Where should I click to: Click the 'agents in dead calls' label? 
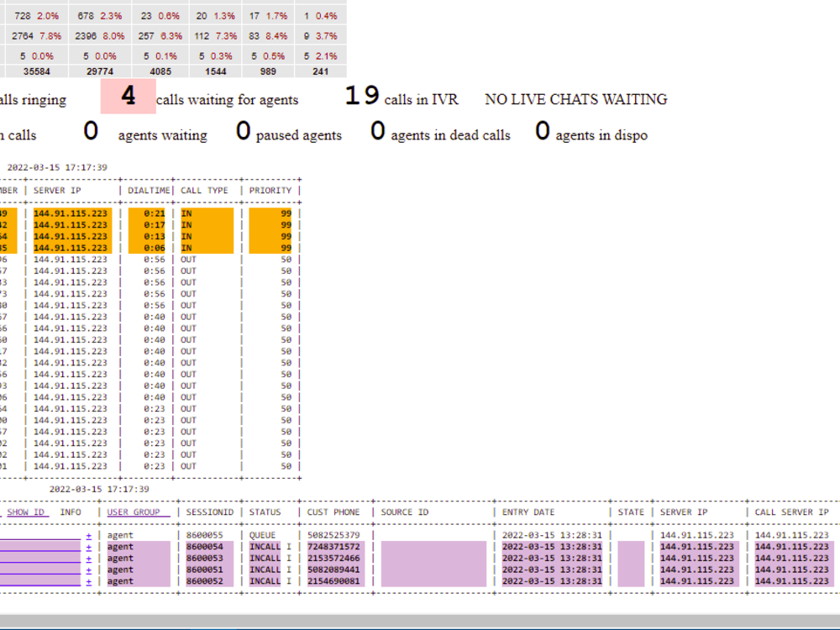tap(450, 135)
